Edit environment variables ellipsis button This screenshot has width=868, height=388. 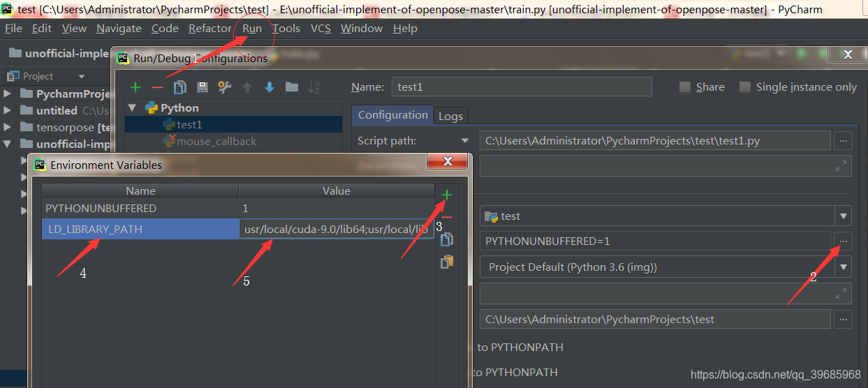[844, 241]
